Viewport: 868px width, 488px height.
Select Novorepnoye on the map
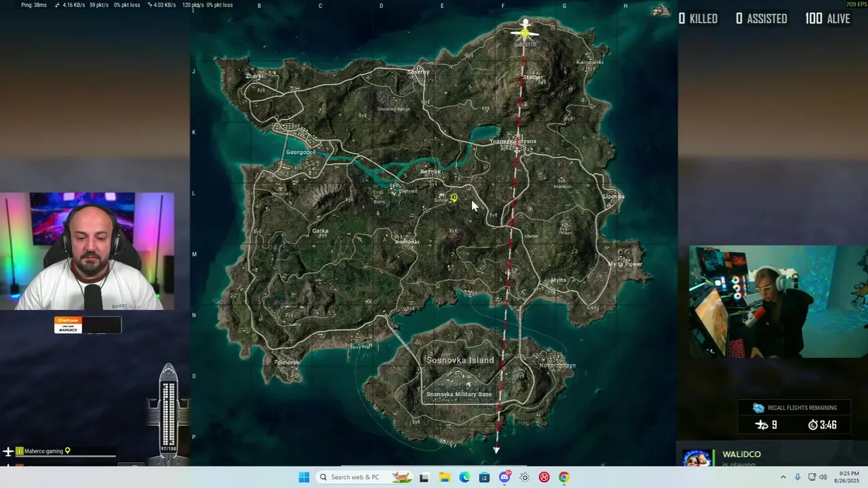click(557, 365)
